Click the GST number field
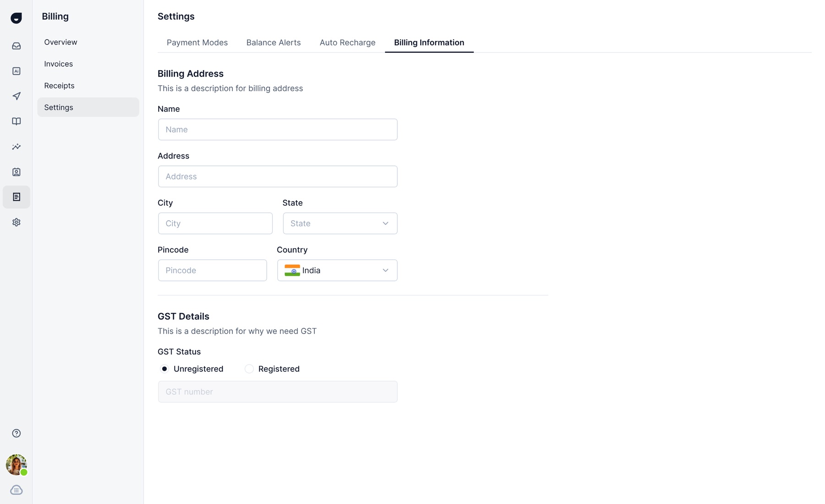Viewport: 825px width, 504px height. (278, 392)
